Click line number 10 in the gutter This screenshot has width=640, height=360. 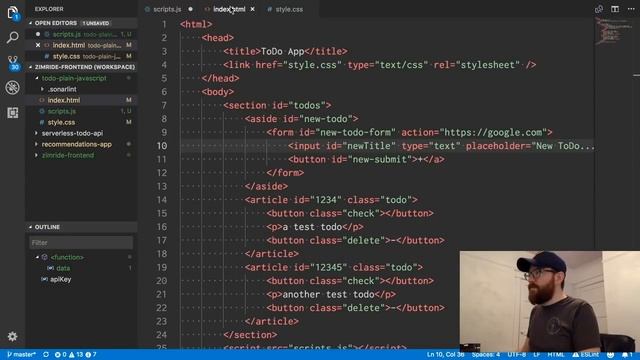tap(162, 146)
